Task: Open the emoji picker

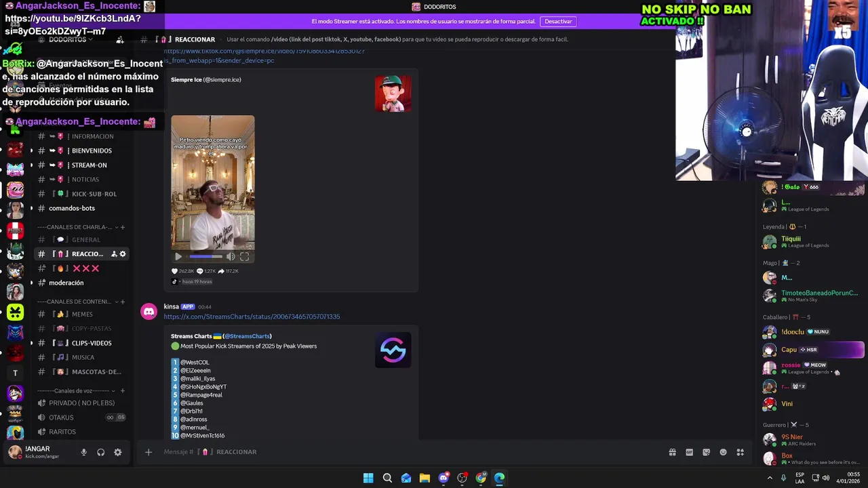Action: coord(723,452)
